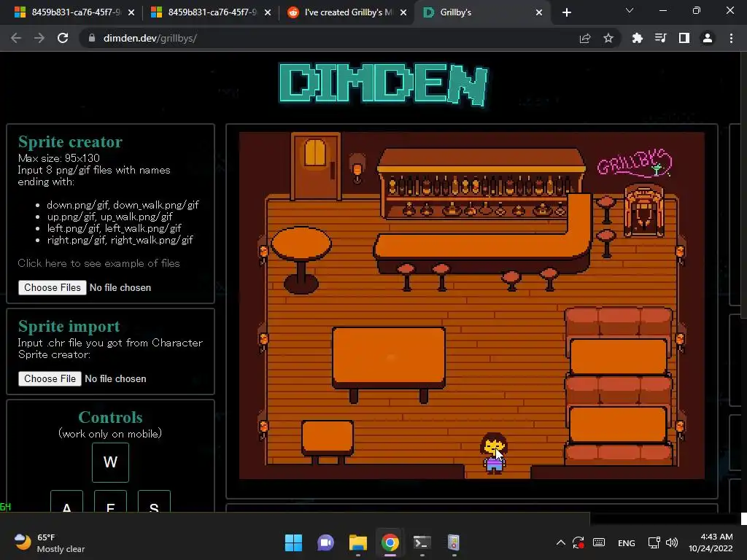Click Choose Files under Sprite creator
The image size is (747, 560).
[x=53, y=287]
